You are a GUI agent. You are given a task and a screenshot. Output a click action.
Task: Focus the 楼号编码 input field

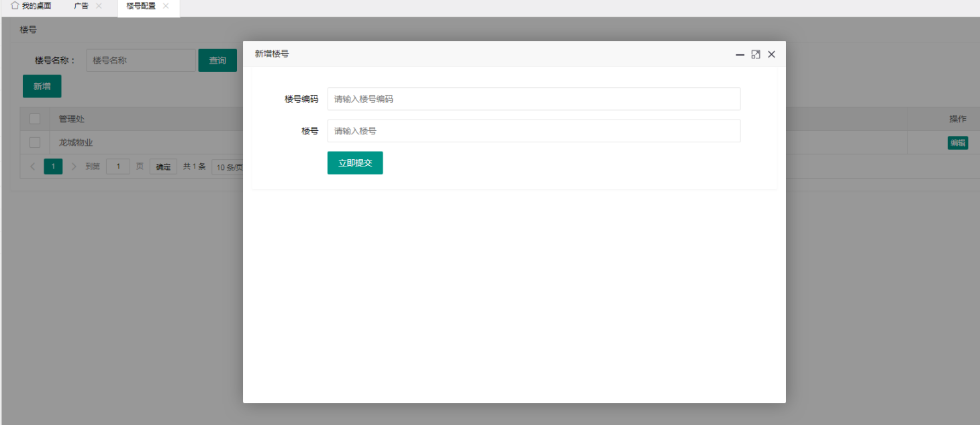click(534, 99)
